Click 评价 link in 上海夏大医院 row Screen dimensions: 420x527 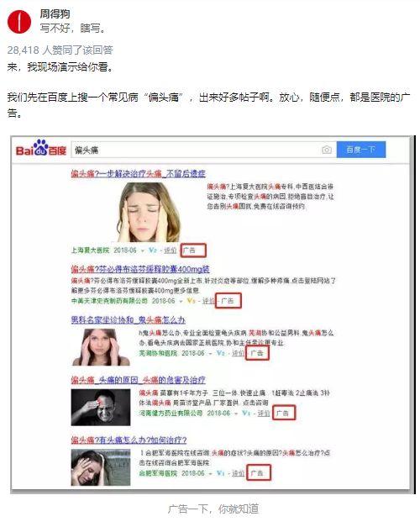coord(171,250)
